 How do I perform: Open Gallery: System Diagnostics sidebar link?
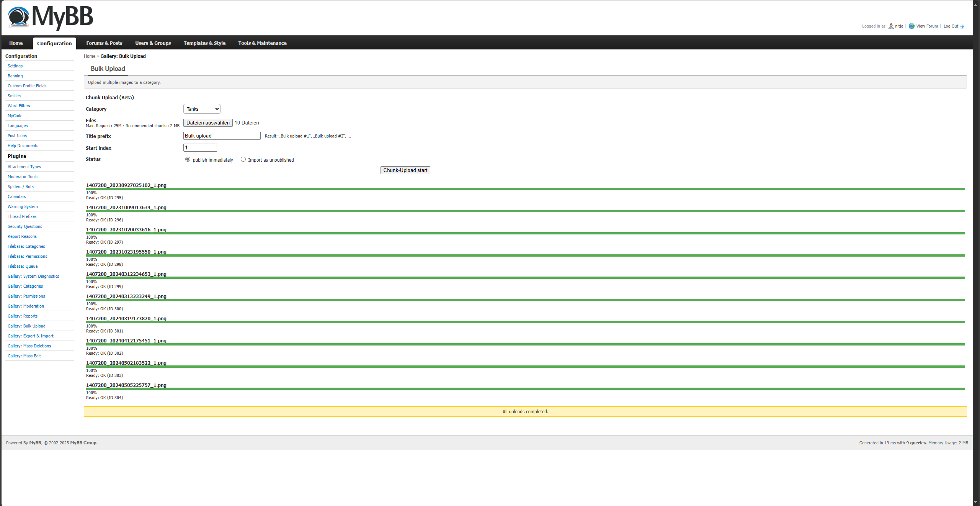pos(33,277)
